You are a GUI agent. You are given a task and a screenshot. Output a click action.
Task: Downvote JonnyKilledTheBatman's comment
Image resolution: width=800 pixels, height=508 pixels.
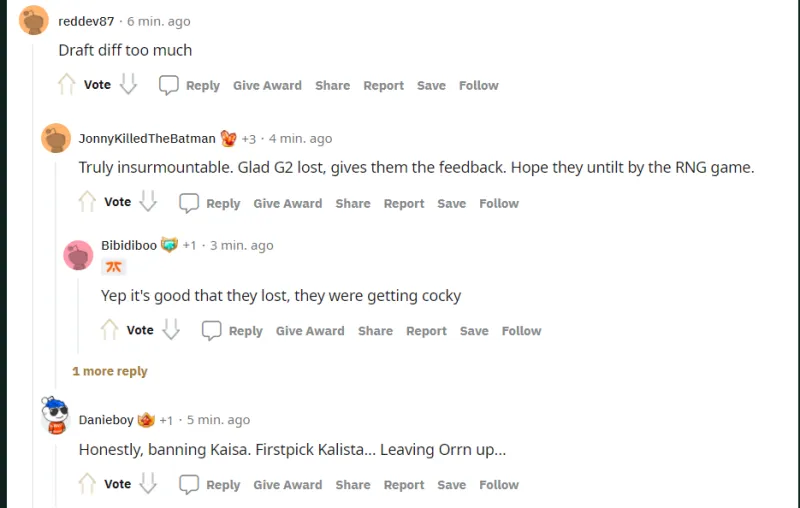click(148, 203)
